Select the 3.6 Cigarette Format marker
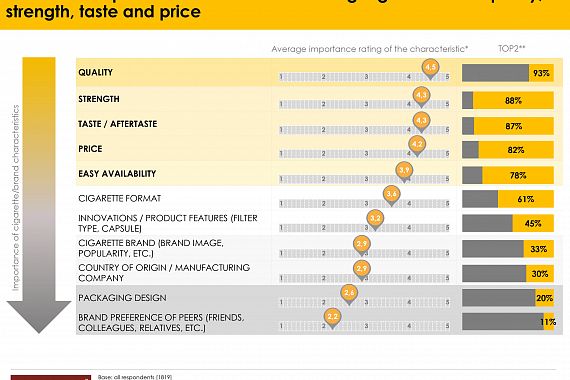The height and width of the screenshot is (380, 570). pyautogui.click(x=392, y=196)
